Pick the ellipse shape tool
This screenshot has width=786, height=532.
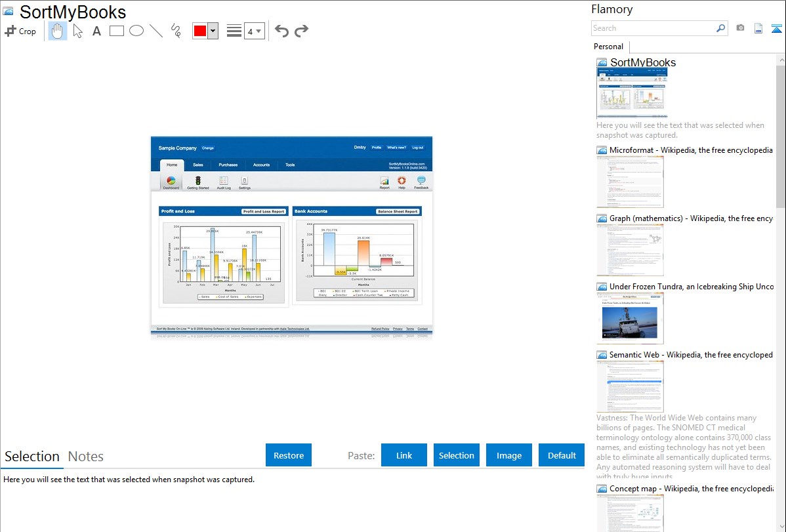click(136, 31)
